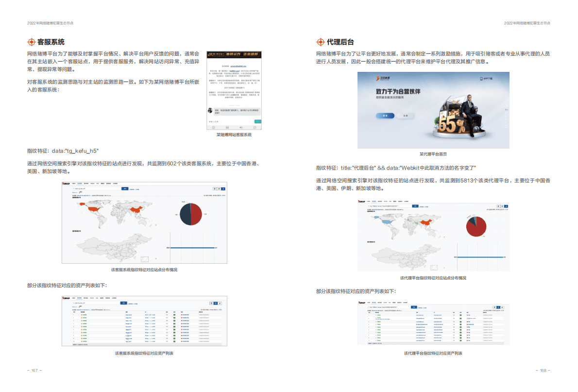Image resolution: width=578 pixels, height=392 pixels.
Task: Click the APP下载 phone icon on agent homepage
Action: (x=482, y=78)
